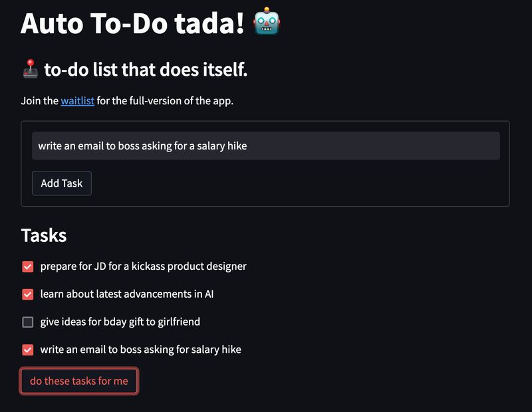Image resolution: width=532 pixels, height=412 pixels.
Task: Click the 'give ideas for bday gift to girlfriend' label
Action: coord(120,322)
